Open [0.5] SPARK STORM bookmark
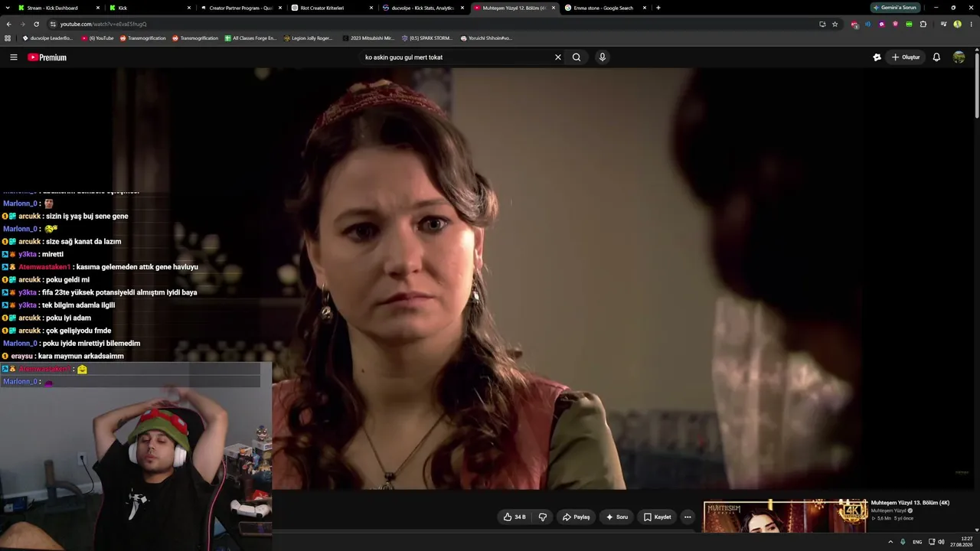 (x=427, y=38)
